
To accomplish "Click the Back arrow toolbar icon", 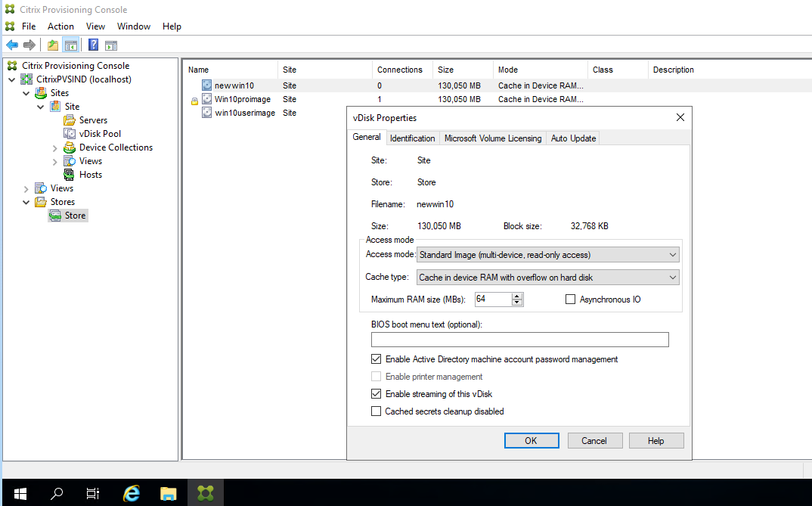I will 12,45.
